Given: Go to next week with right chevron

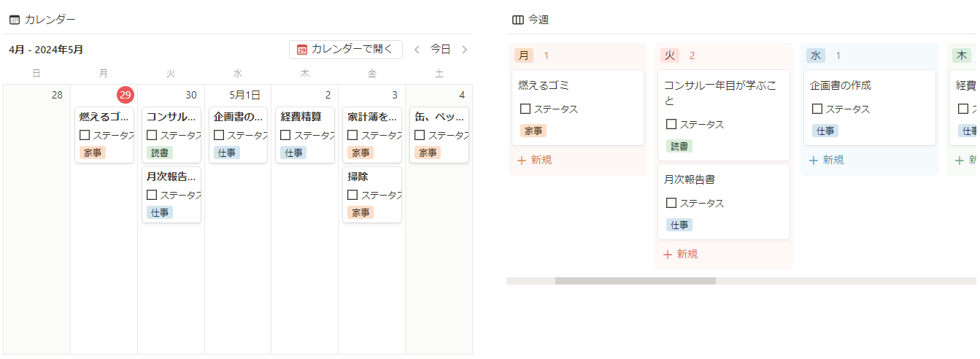Looking at the screenshot, I should (464, 50).
